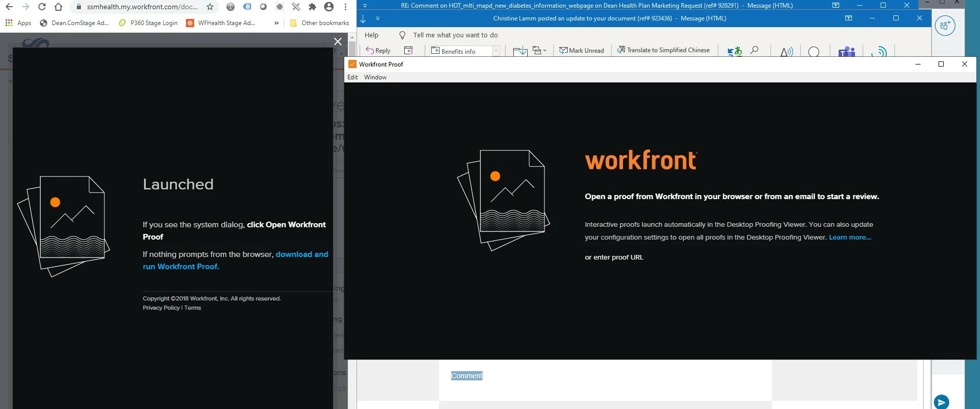The image size is (980, 409).
Task: Expand hidden bookmarks chevron
Action: (277, 23)
